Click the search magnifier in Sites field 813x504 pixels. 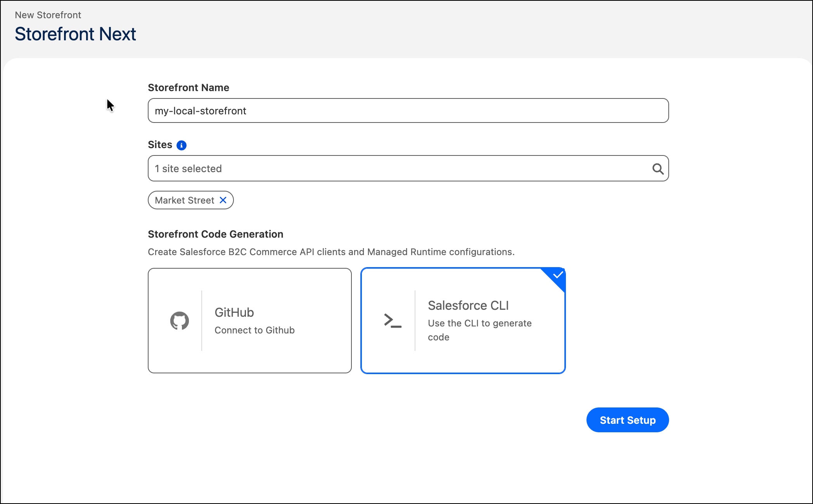[658, 169]
